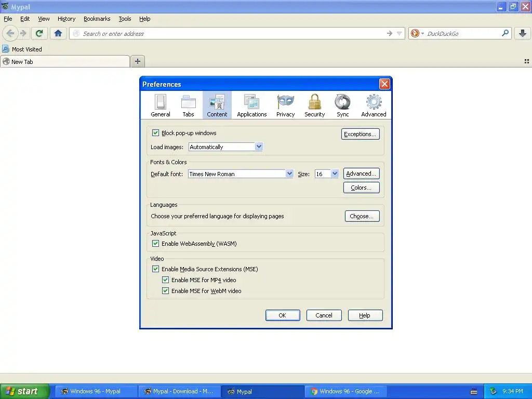Open the View menu
The width and height of the screenshot is (532, 399).
44,19
